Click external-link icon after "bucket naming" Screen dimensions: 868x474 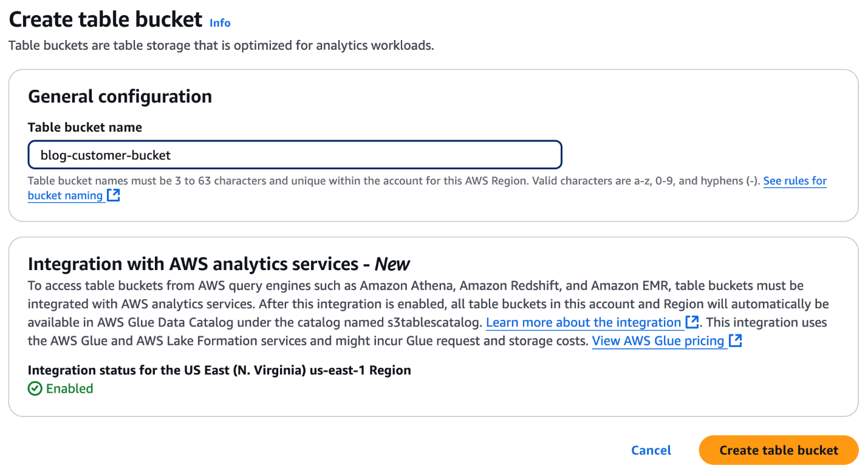[114, 195]
